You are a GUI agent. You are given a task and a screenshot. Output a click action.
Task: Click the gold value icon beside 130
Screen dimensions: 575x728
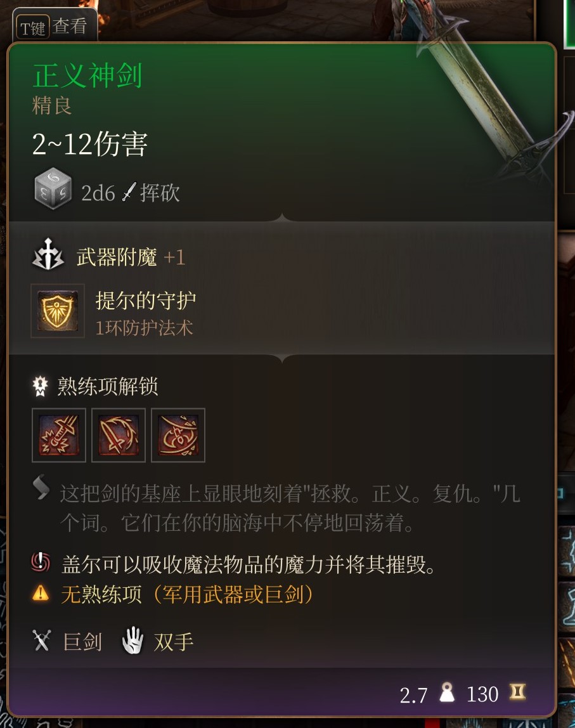tap(517, 692)
